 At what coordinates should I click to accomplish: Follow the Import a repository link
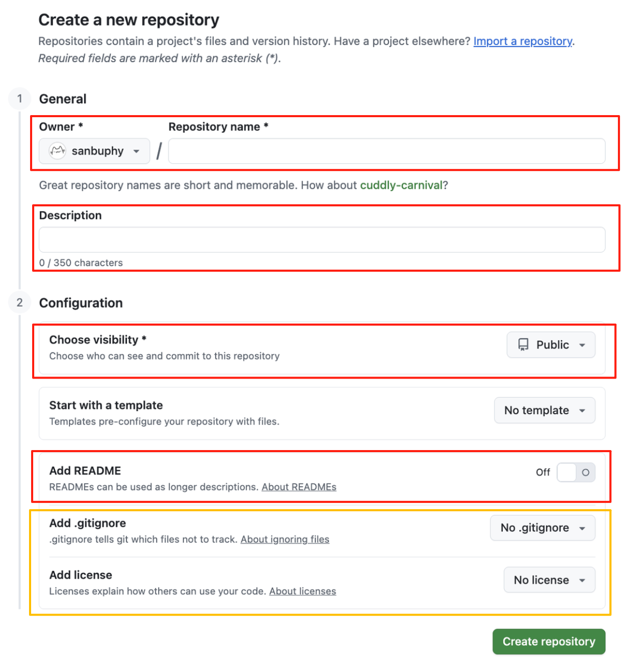pyautogui.click(x=523, y=41)
